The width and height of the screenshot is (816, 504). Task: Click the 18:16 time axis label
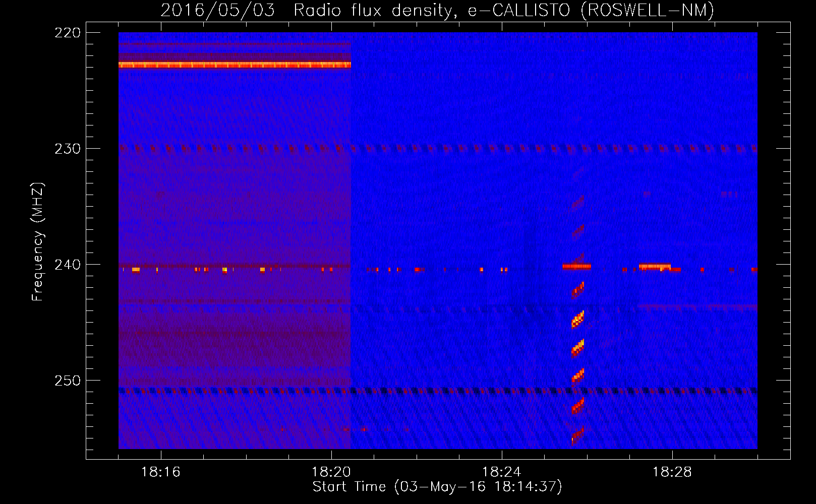click(161, 472)
